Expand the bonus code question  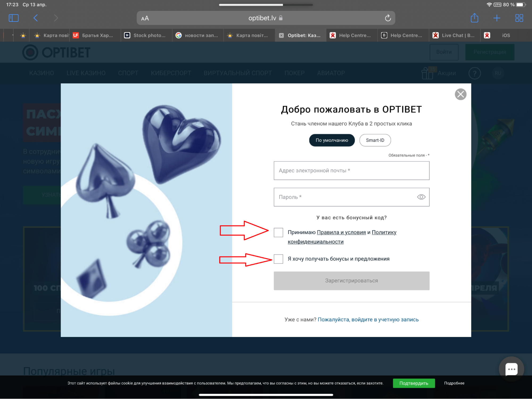click(351, 218)
